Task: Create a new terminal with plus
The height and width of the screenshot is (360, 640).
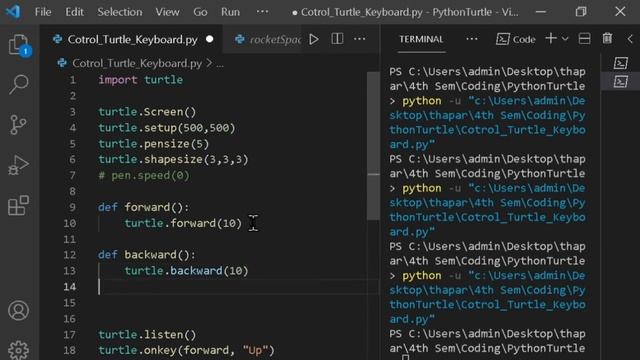Action: tap(551, 38)
